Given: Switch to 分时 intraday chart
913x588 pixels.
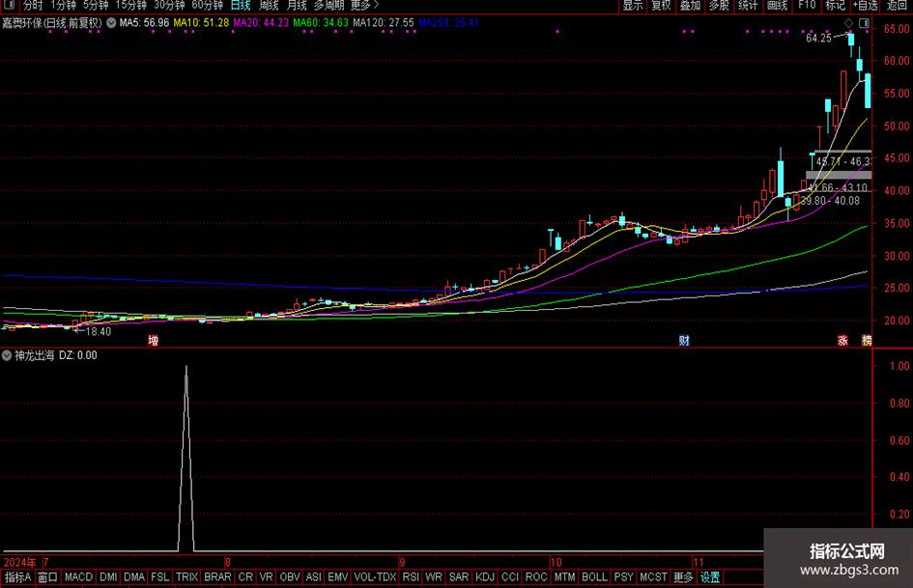Looking at the screenshot, I should 33,5.
